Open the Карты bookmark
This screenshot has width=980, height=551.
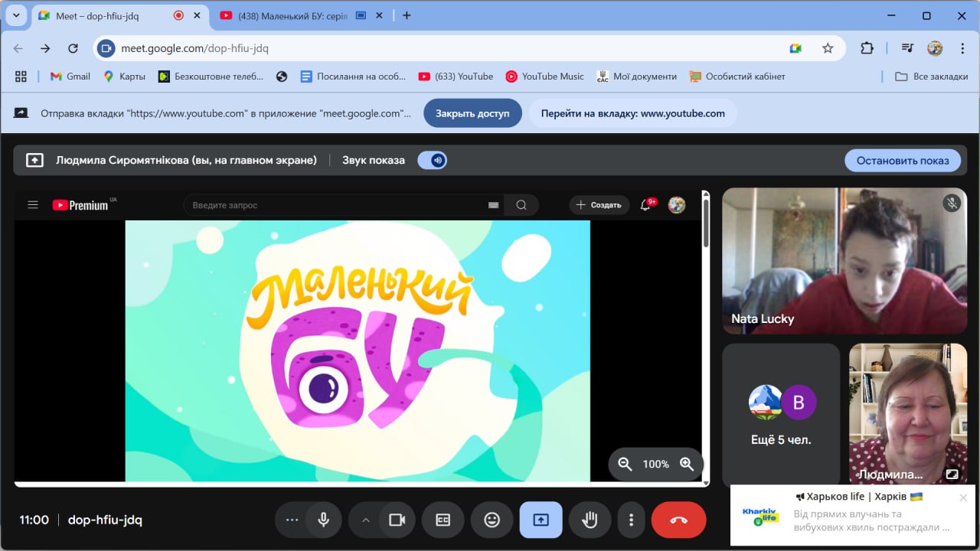tap(124, 77)
